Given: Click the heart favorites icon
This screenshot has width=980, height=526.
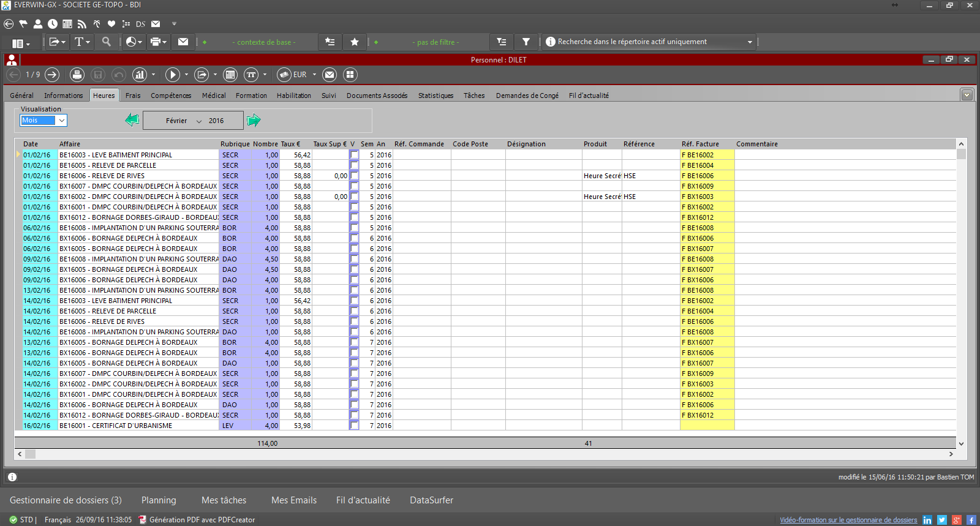Looking at the screenshot, I should [x=111, y=24].
